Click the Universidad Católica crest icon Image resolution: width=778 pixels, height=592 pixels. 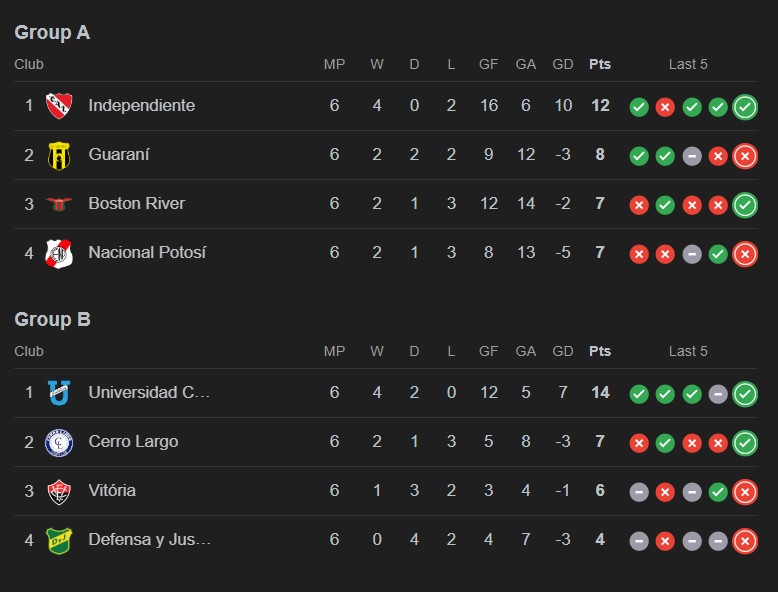(x=59, y=393)
